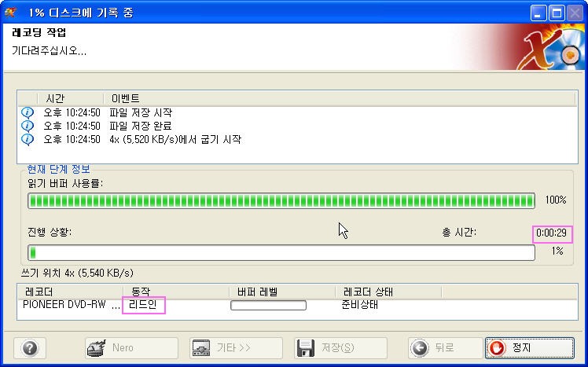Screen dimensions: 588x367
Task: Maximize the recording window
Action: pyautogui.click(x=557, y=13)
